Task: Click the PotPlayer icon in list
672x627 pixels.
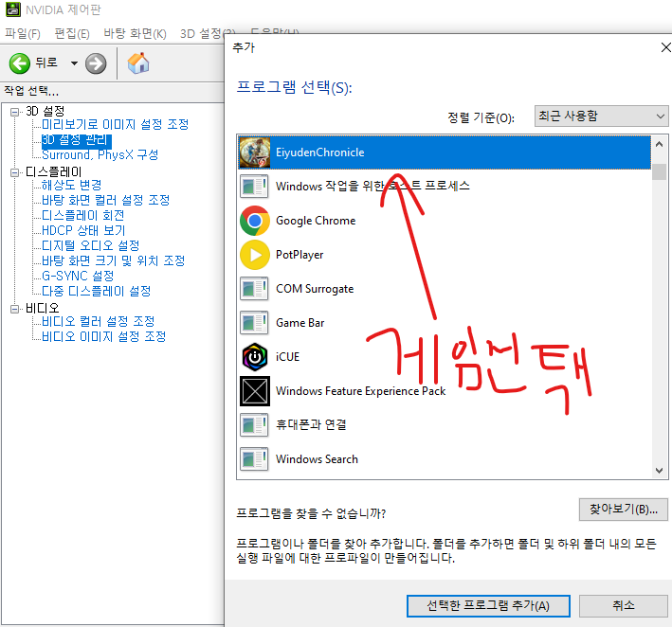Action: [x=255, y=255]
